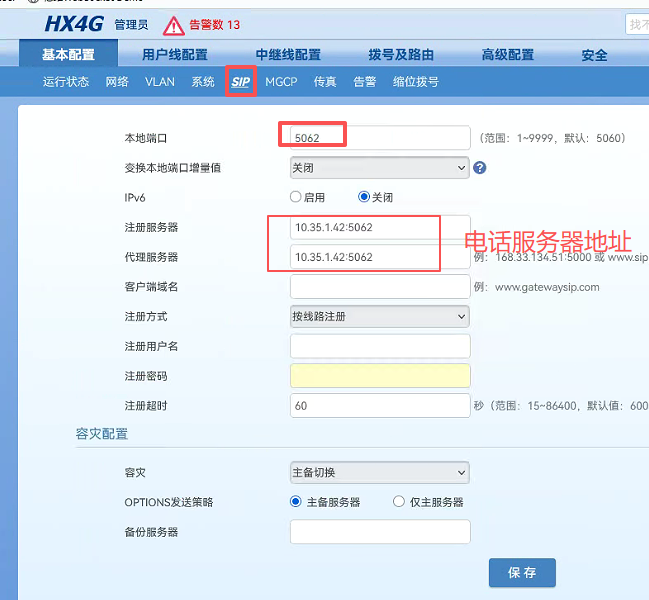The image size is (649, 600).
Task: Go to the 运行状态 submenu
Action: click(66, 82)
